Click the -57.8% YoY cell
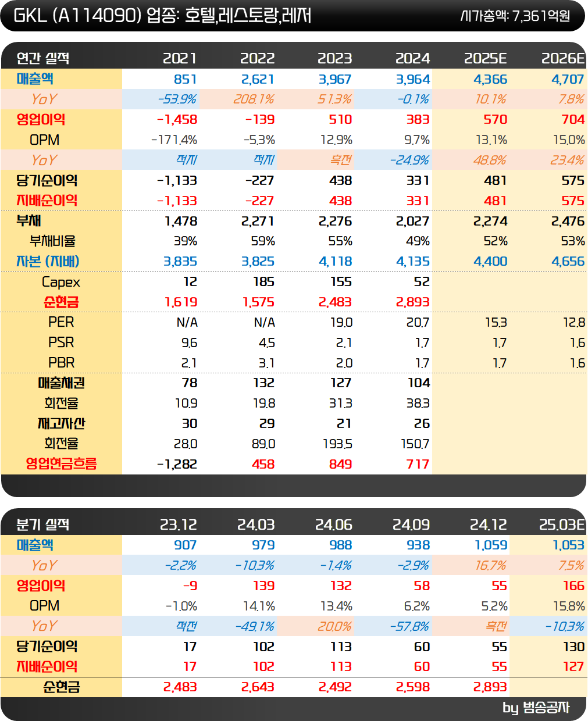Viewport: 588px width, 721px height. (x=409, y=627)
